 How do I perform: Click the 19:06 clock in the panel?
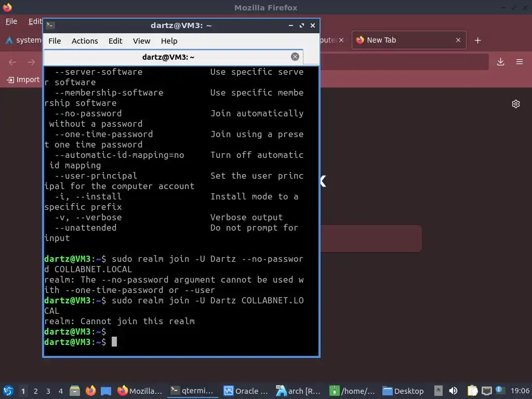(520, 391)
